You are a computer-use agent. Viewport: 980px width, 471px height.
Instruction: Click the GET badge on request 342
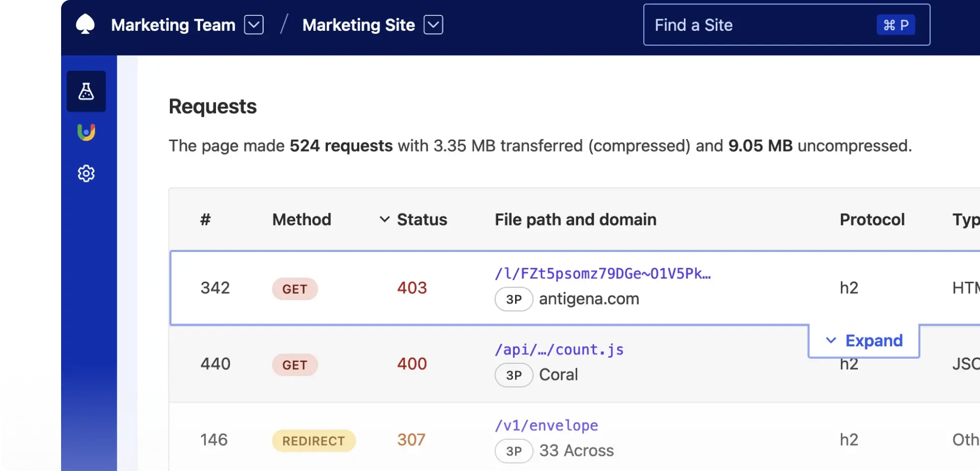click(x=295, y=289)
